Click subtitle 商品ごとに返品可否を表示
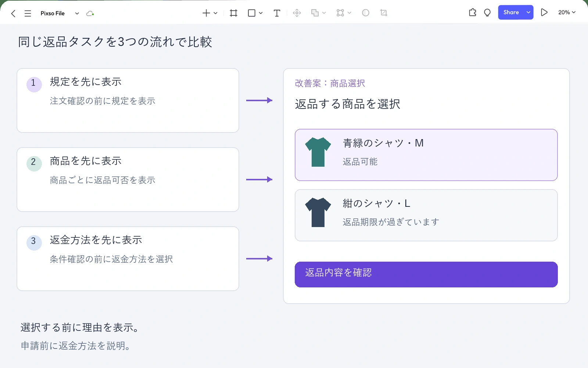588x368 pixels. (x=103, y=180)
